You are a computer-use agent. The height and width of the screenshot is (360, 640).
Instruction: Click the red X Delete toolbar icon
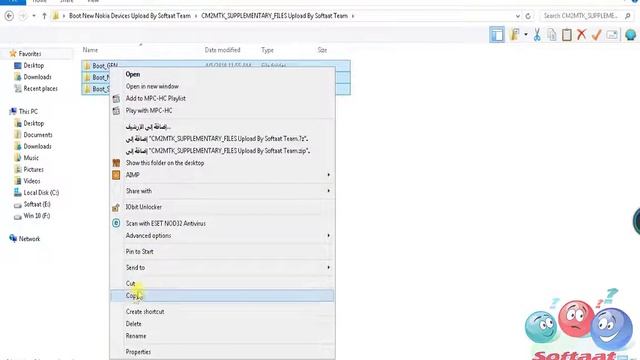(582, 35)
